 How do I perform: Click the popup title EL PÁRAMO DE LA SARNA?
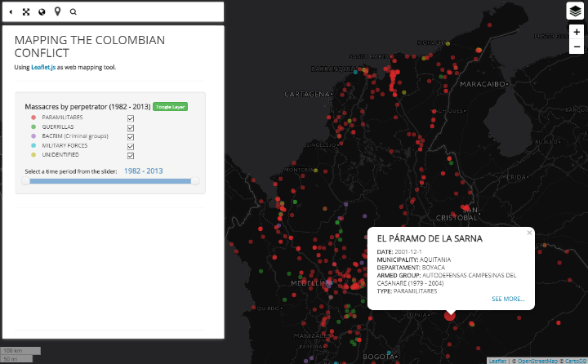pyautogui.click(x=430, y=238)
